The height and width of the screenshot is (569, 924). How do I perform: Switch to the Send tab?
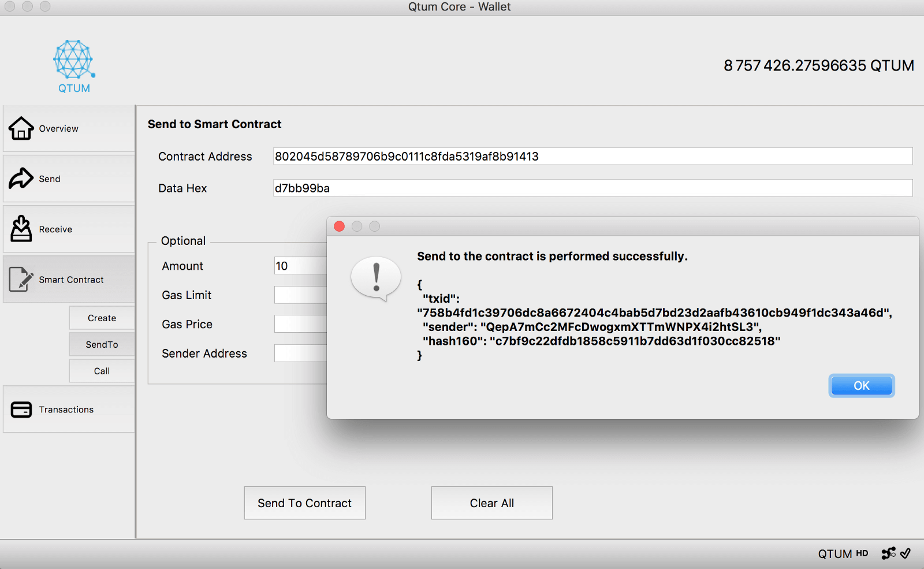[69, 178]
